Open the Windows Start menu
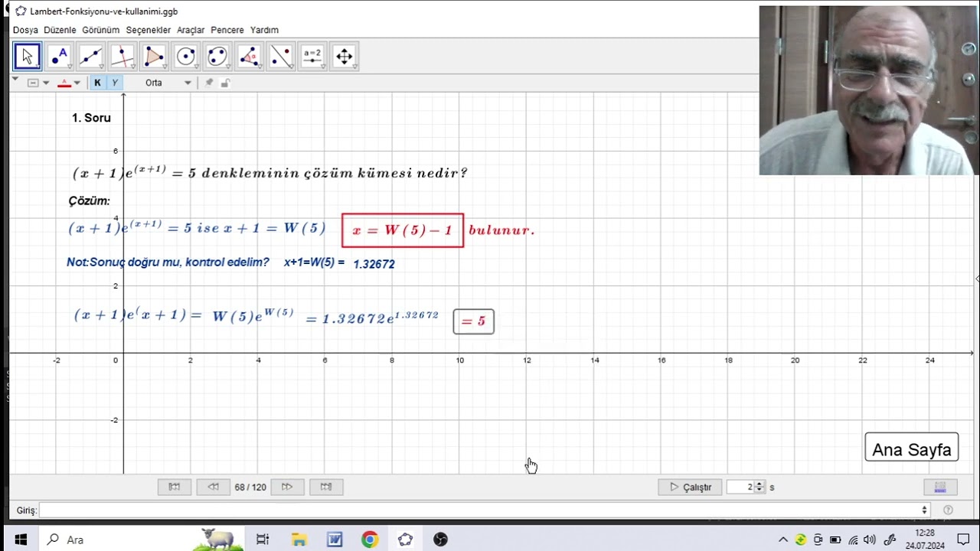 pyautogui.click(x=20, y=540)
